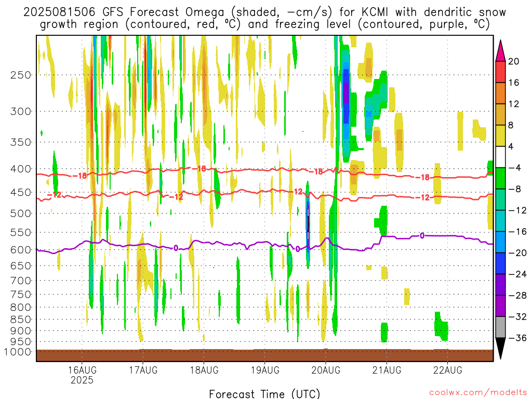Click the 16AUG date tick label

[x=82, y=370]
